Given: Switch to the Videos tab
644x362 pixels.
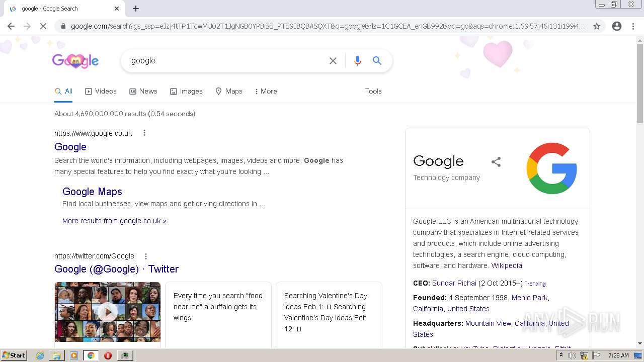Looking at the screenshot, I should (x=101, y=92).
